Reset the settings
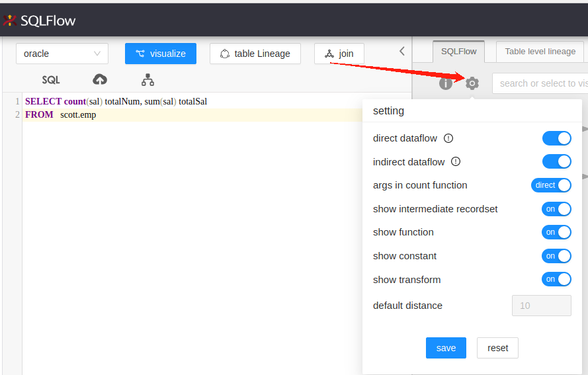This screenshot has height=375, width=588. point(497,348)
